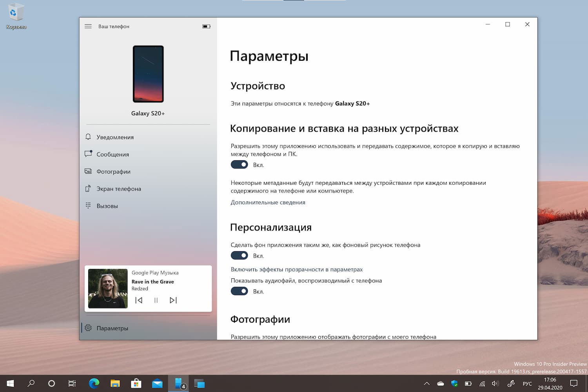Screen dimensions: 588x392
Task: Click the Galaxy S20+ phone image
Action: coord(148,74)
